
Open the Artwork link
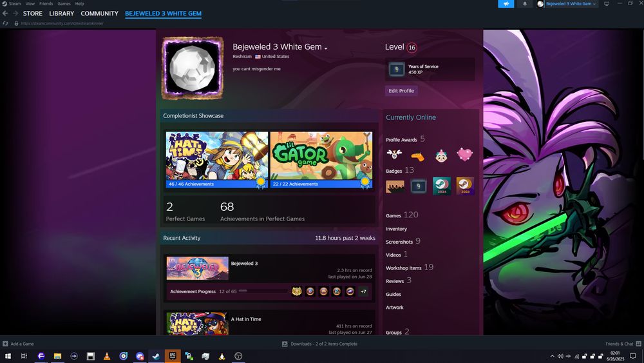point(395,308)
